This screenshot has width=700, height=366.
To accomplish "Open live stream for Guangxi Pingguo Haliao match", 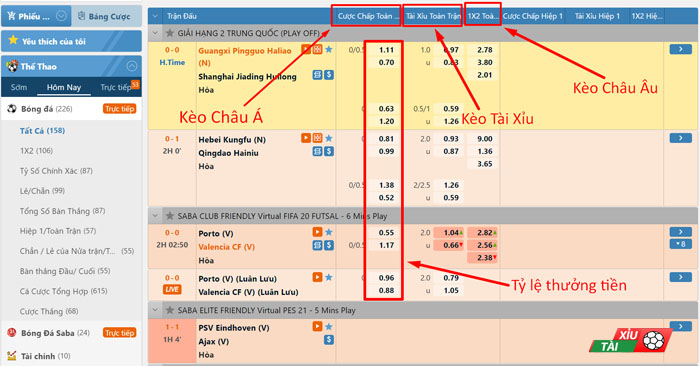I will point(306,50).
